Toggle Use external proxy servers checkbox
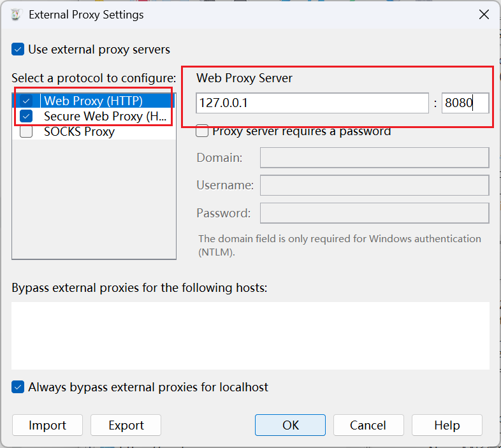 (18, 49)
